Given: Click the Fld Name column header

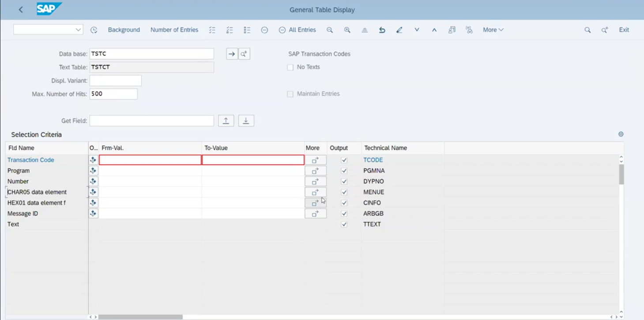Looking at the screenshot, I should pos(47,148).
